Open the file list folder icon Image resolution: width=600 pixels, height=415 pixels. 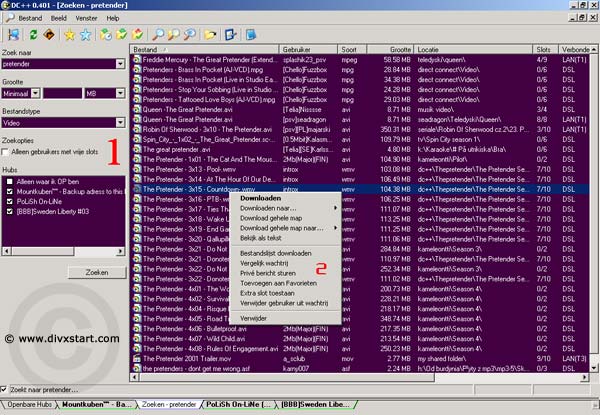tap(211, 35)
